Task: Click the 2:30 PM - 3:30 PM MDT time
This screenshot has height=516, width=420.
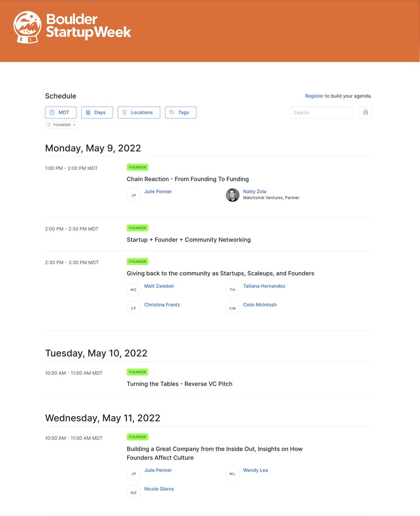Action: [x=72, y=262]
